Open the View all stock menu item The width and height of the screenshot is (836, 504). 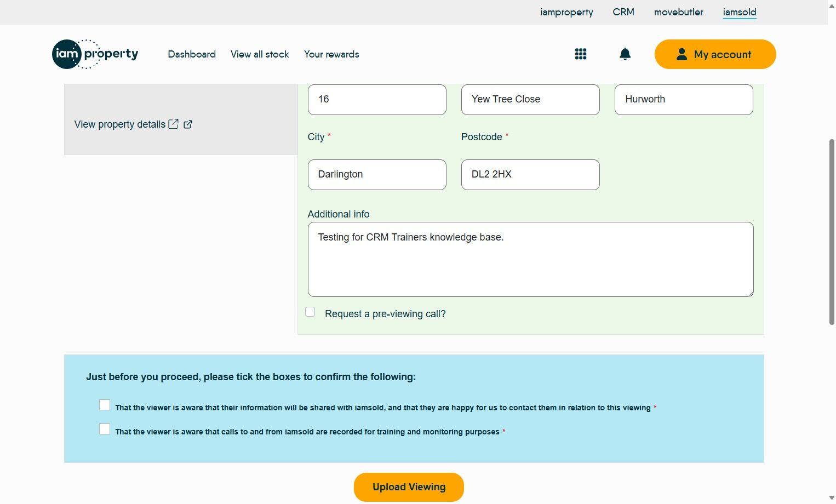[260, 54]
